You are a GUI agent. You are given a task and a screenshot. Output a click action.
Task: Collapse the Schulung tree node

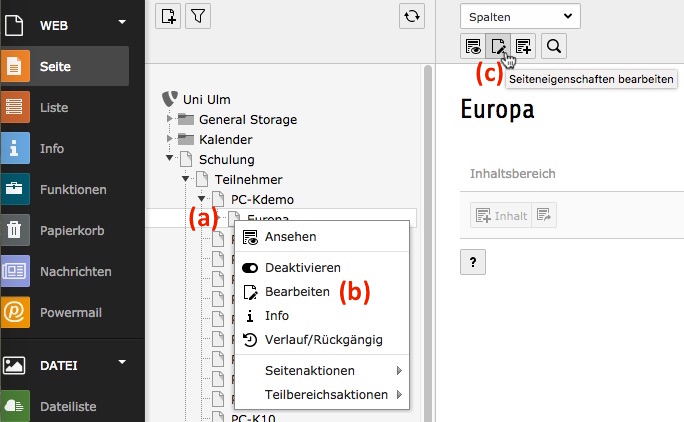(x=170, y=158)
